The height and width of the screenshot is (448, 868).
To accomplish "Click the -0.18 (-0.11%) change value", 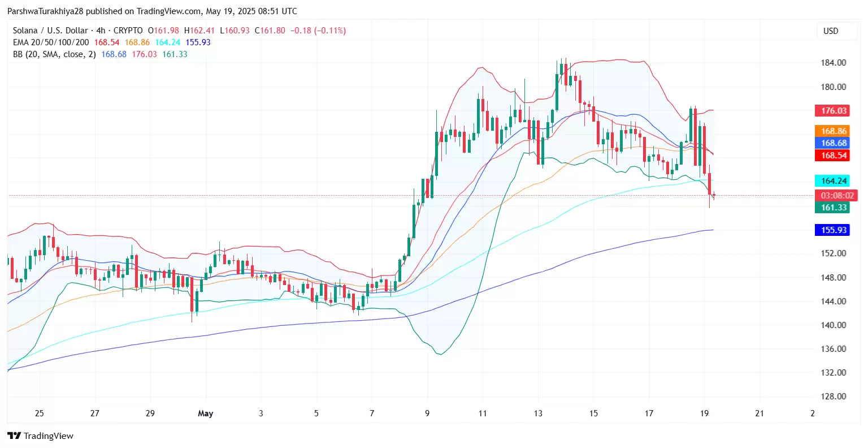I will point(318,31).
